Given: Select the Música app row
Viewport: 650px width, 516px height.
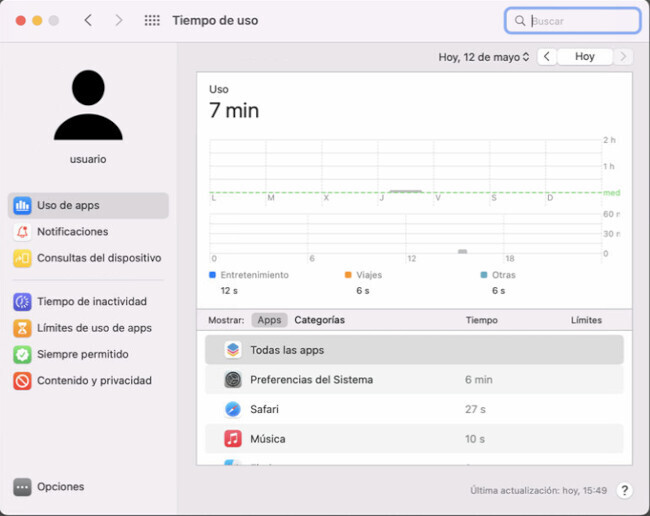Looking at the screenshot, I should pos(414,438).
